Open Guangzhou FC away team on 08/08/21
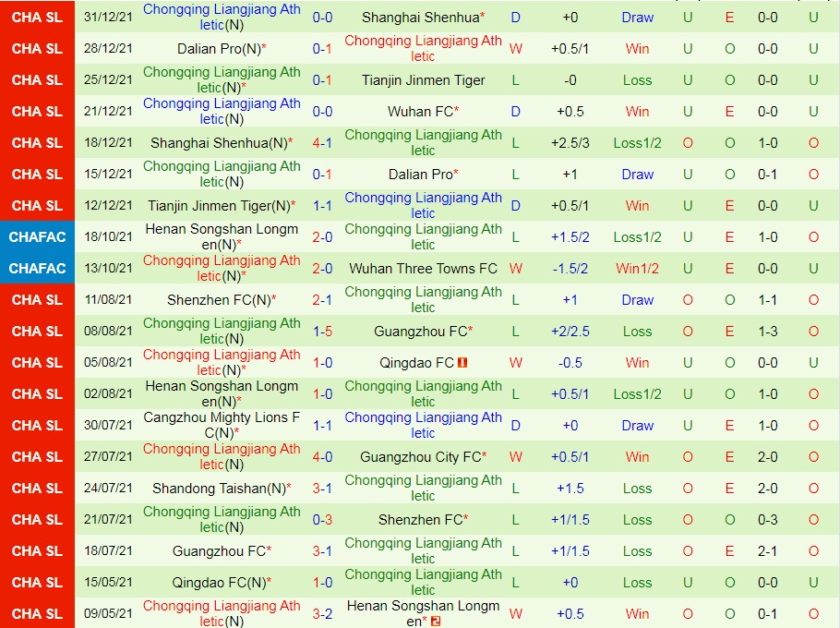This screenshot has width=840, height=628. (421, 332)
